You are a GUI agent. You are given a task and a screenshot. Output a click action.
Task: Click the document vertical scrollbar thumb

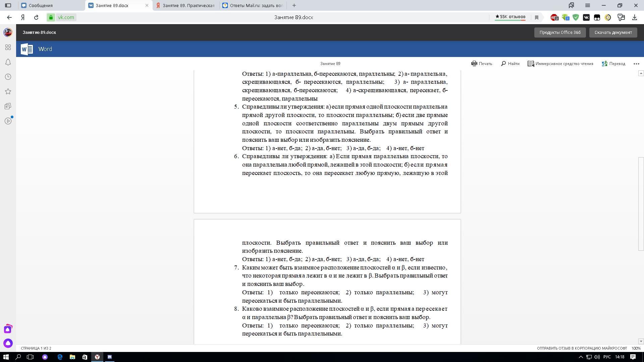pos(641,203)
